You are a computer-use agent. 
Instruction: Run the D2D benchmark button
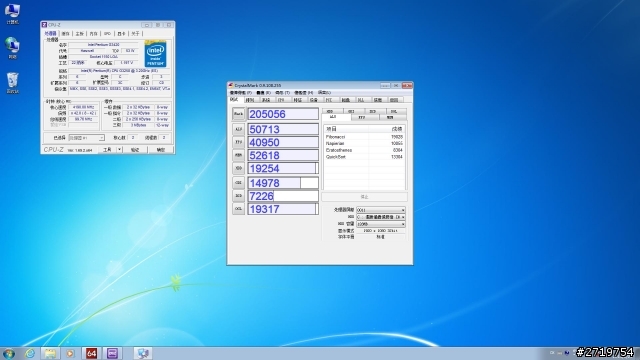238,196
